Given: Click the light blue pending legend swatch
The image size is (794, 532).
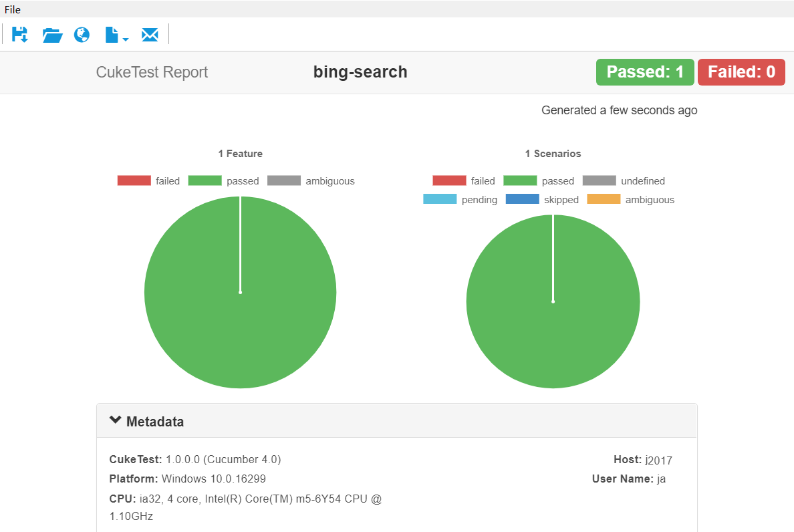Looking at the screenshot, I should point(440,200).
